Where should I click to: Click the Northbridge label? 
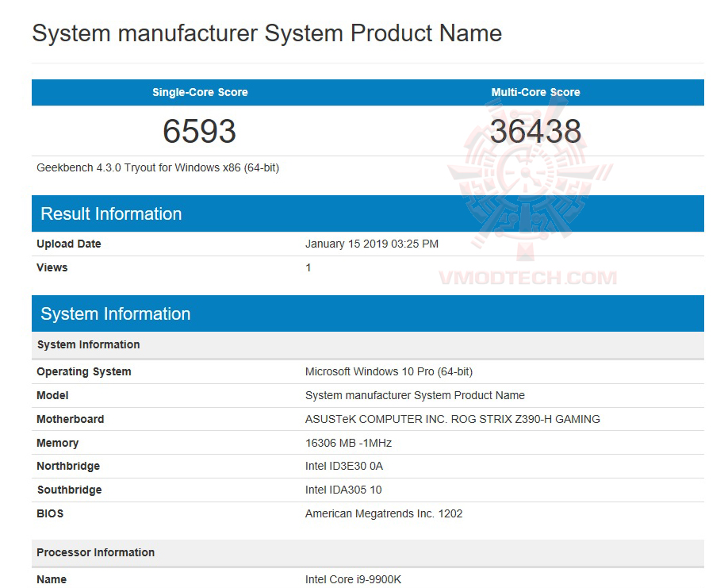point(68,467)
